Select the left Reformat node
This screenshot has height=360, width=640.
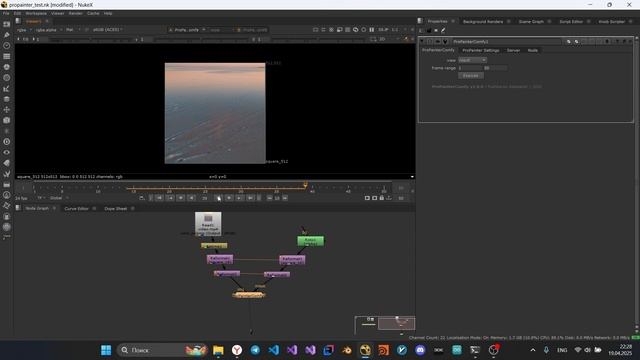[220, 259]
